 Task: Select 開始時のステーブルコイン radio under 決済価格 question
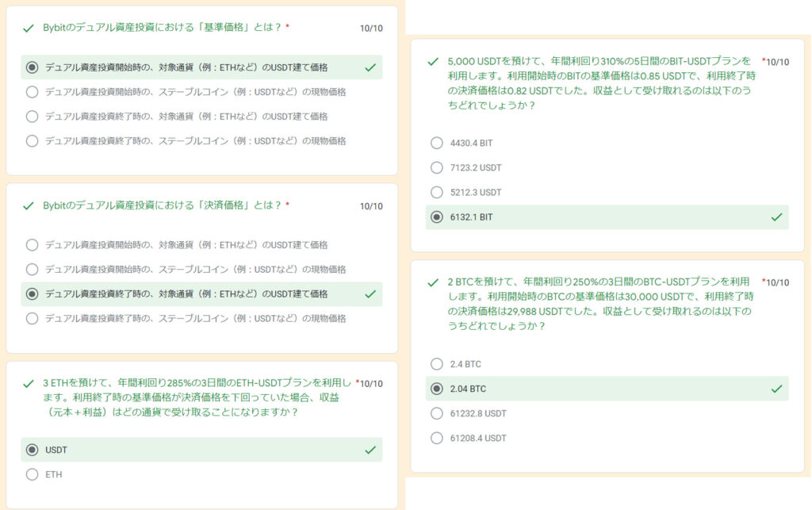pos(32,269)
